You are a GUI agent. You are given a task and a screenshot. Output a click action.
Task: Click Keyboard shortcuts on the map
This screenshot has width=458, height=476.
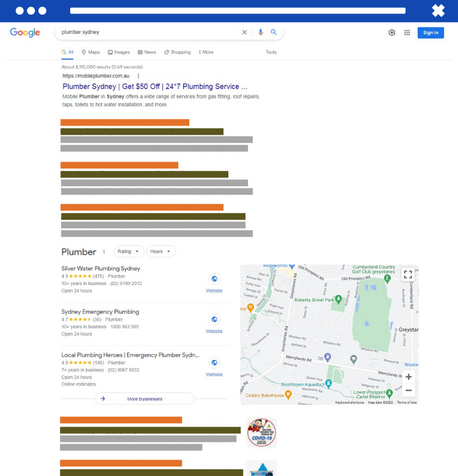click(x=349, y=402)
